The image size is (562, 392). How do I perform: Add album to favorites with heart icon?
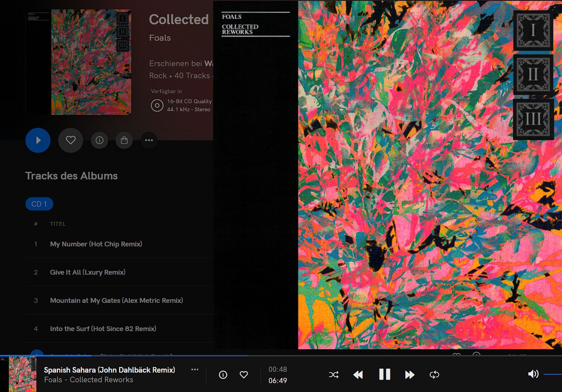pos(71,140)
